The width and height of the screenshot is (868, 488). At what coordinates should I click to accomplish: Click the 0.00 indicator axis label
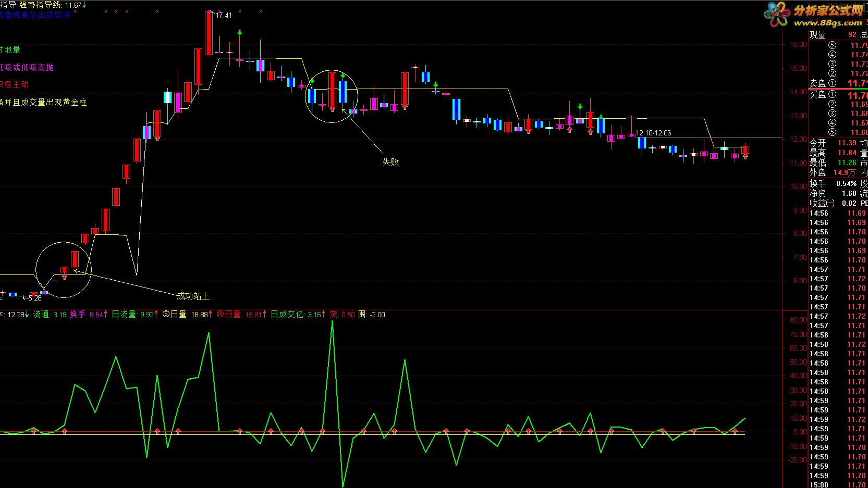pyautogui.click(x=800, y=432)
